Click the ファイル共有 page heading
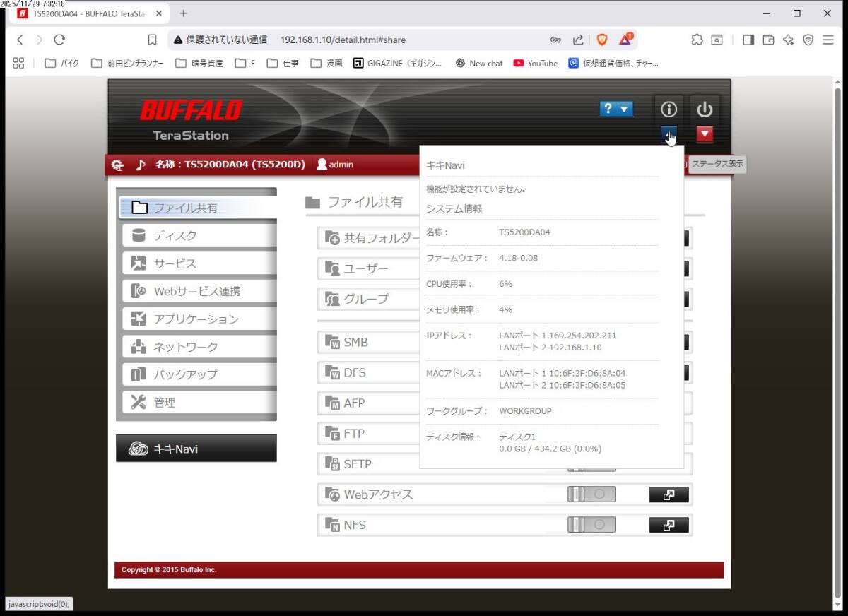Viewport: 848px width, 616px height. [x=365, y=202]
